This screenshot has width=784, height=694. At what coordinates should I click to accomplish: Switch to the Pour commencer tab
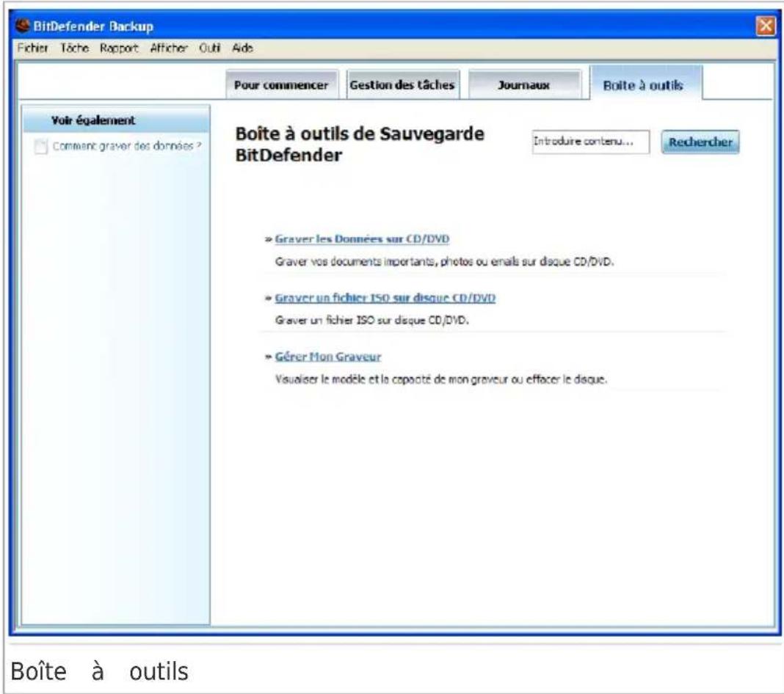[x=281, y=85]
